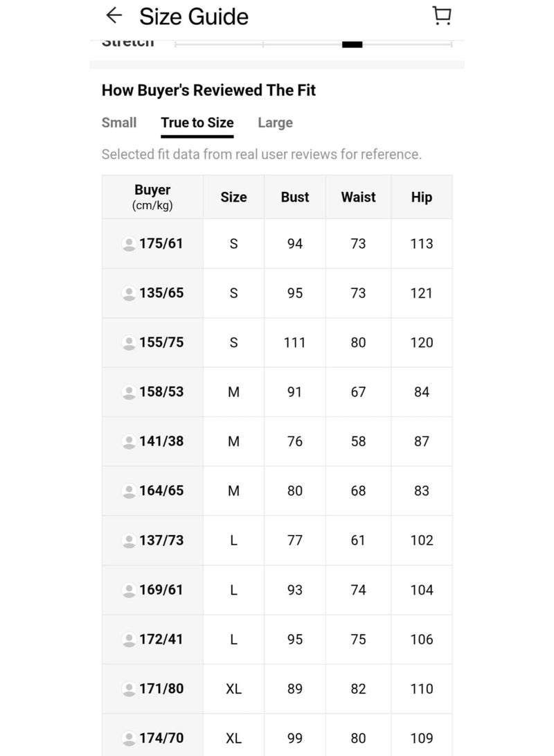554x756 pixels.
Task: Click the black Stretch slider marker
Action: coord(352,44)
